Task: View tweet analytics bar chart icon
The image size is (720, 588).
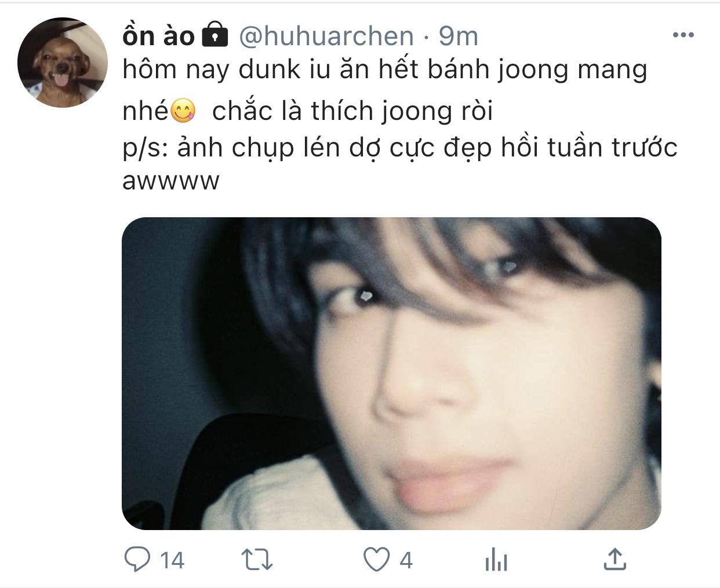Action: click(x=496, y=560)
